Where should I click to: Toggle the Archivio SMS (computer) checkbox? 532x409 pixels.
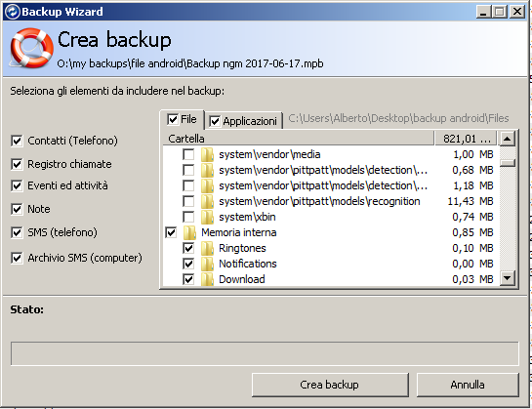[x=17, y=258]
